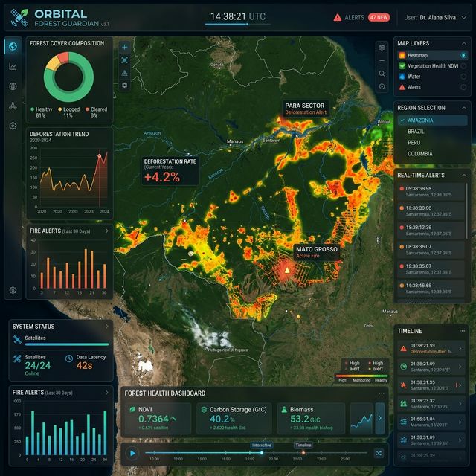
Task: Open the Forest Health Dashboard options menu
Action: tap(382, 393)
